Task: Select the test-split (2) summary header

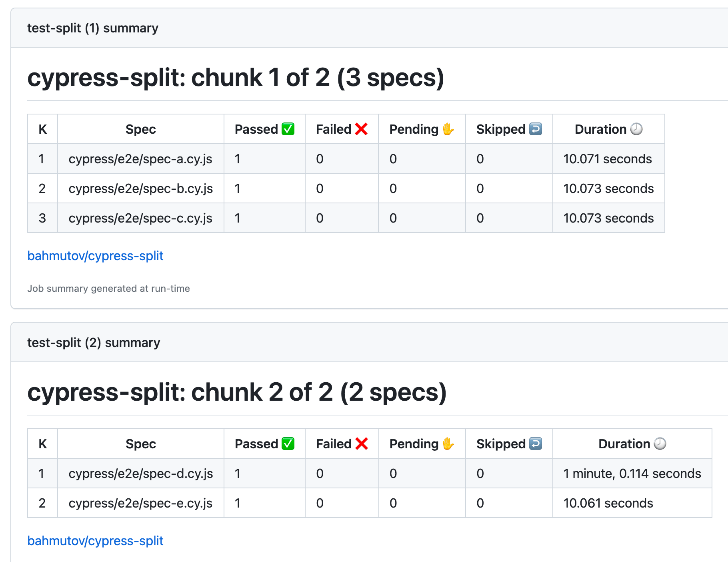Action: coord(94,342)
